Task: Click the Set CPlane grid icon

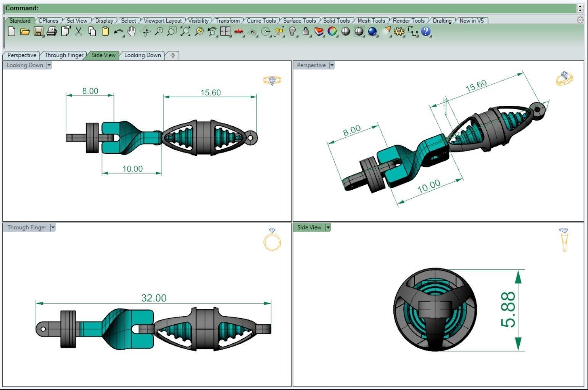Action: (x=252, y=32)
